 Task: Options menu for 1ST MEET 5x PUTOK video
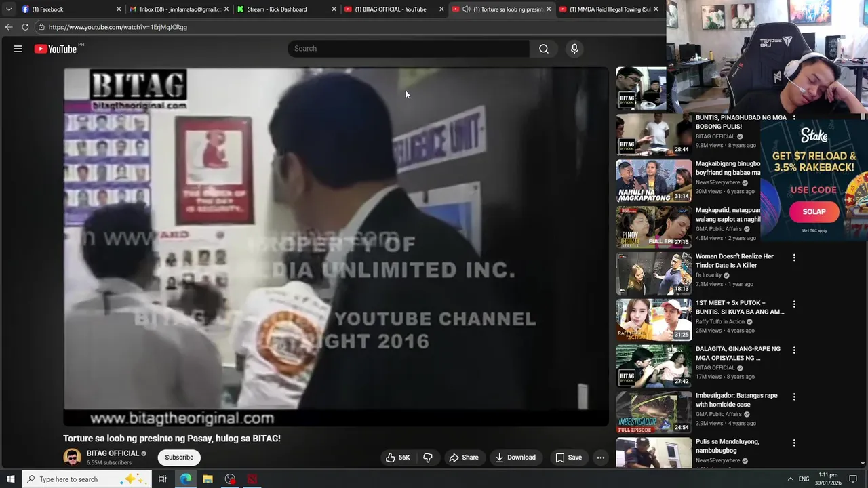(794, 304)
